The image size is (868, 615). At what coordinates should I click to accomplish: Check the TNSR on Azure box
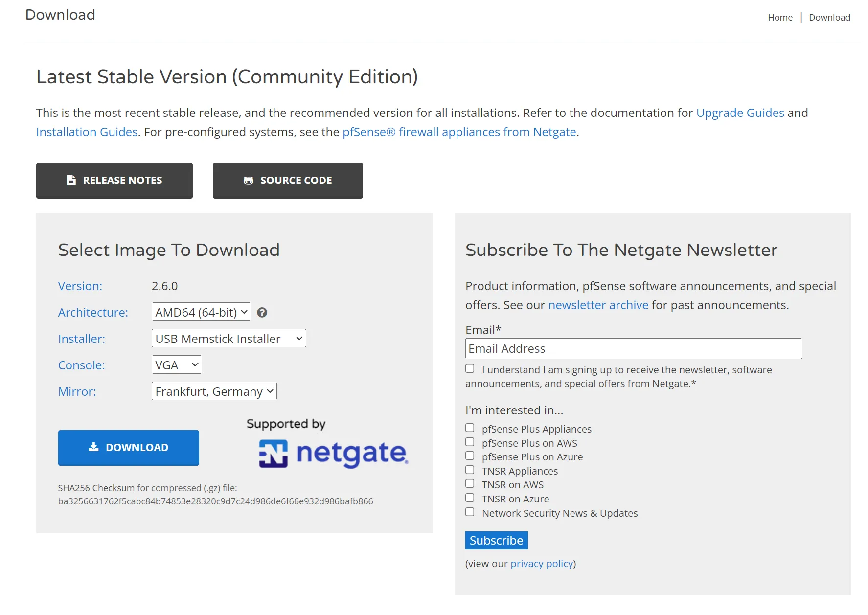(x=470, y=497)
